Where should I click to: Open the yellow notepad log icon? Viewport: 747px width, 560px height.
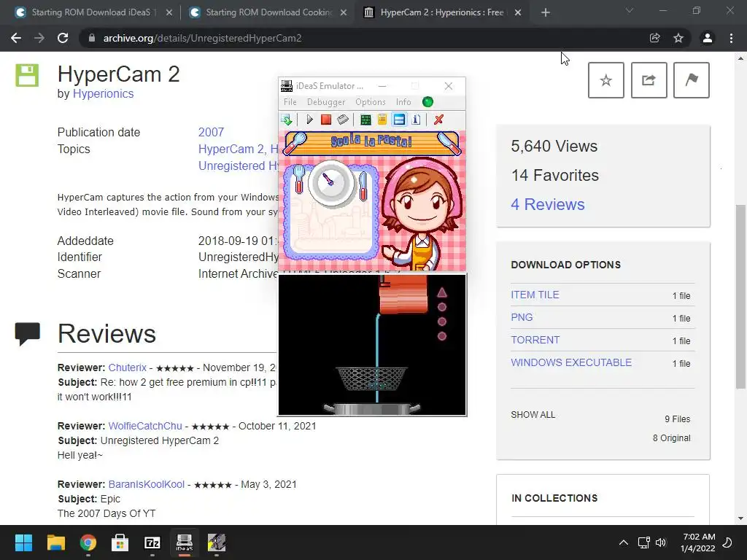382,120
